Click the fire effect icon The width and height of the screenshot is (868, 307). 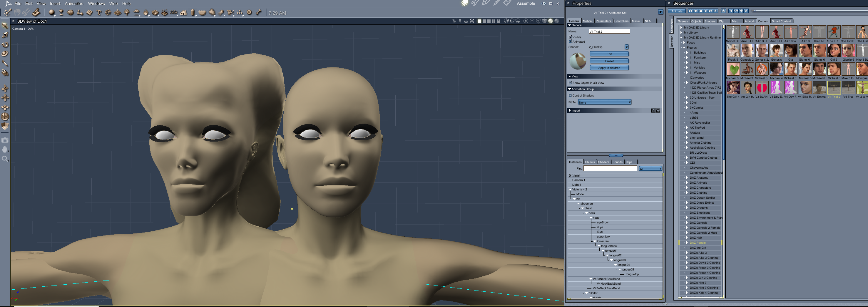pyautogui.click(x=145, y=12)
